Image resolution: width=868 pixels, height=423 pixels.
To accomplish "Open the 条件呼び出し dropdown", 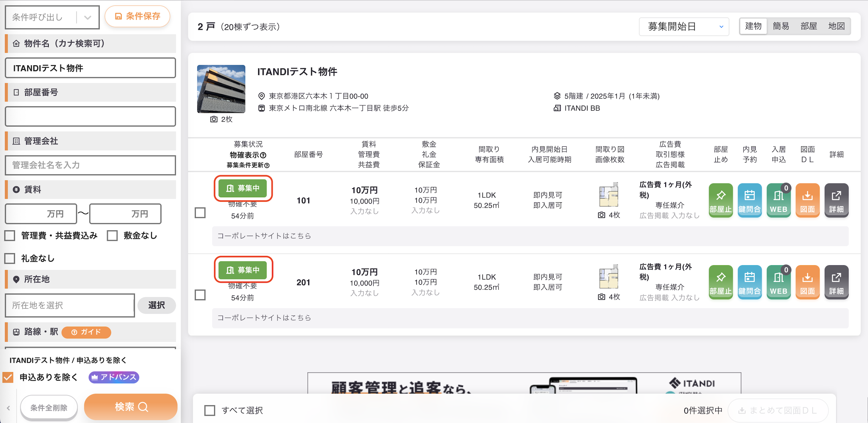I will 52,17.
